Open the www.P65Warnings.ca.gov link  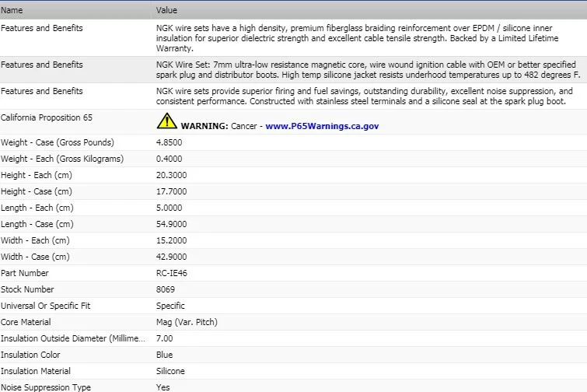(322, 126)
